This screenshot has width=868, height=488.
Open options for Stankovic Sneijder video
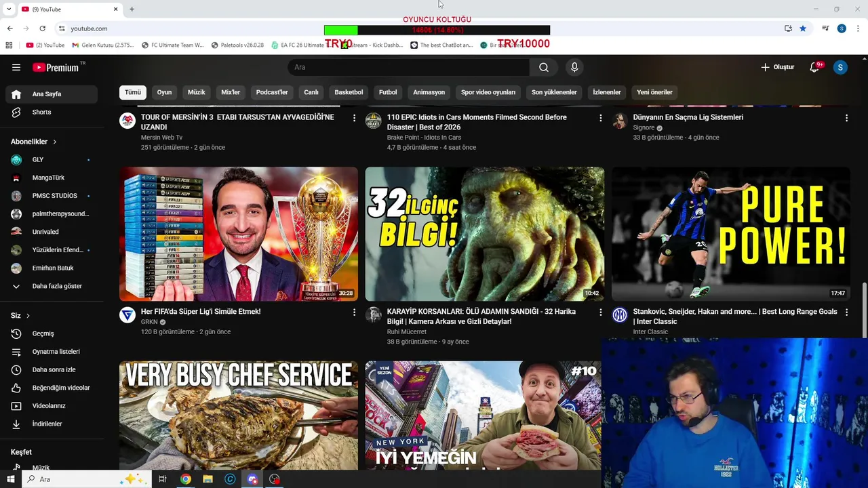pyautogui.click(x=846, y=312)
